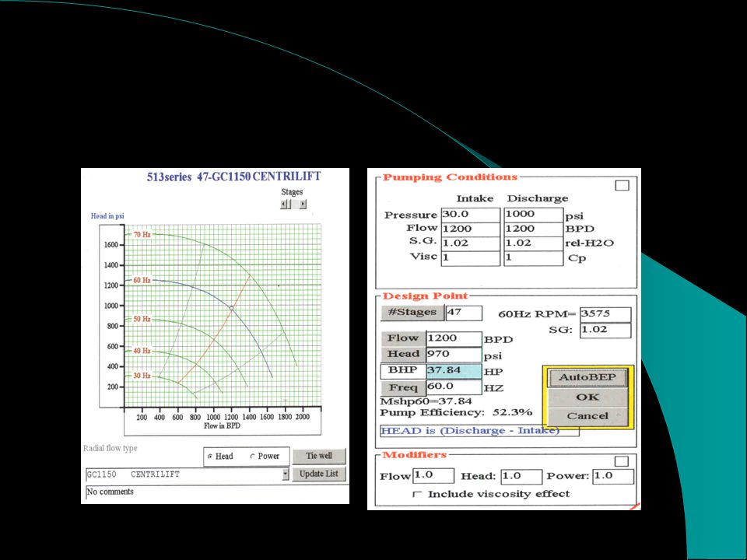Click the No comments field
747x560 pixels.
(x=217, y=492)
